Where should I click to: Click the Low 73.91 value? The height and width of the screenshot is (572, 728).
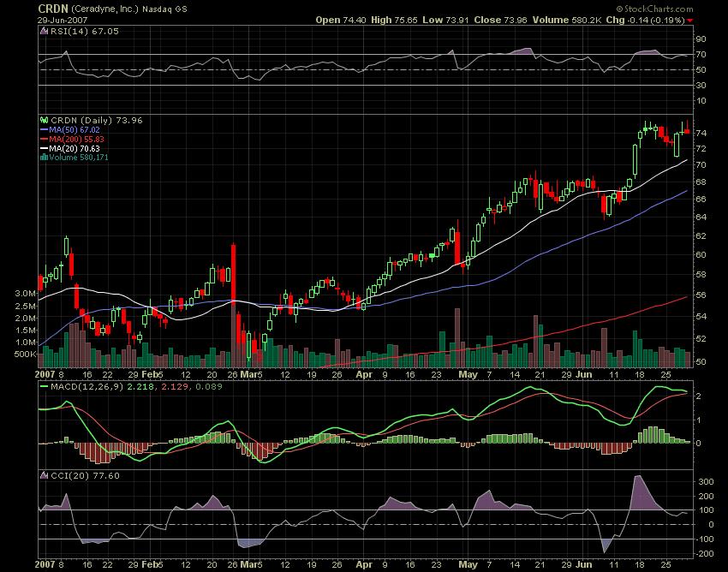[445, 20]
